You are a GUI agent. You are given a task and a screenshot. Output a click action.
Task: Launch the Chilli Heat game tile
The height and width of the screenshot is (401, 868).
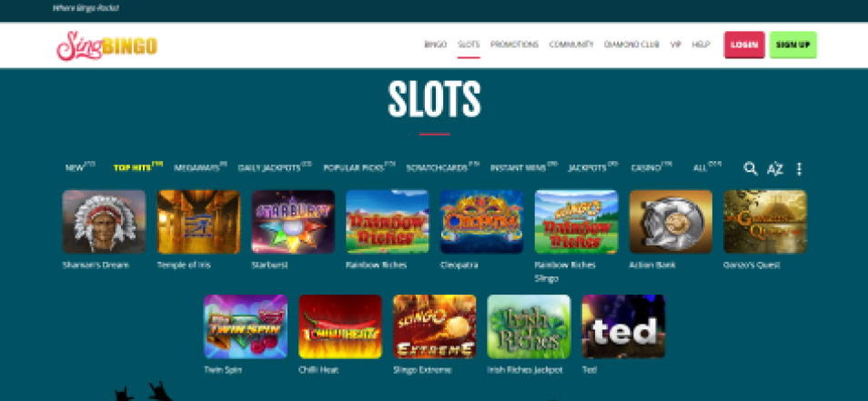340,326
